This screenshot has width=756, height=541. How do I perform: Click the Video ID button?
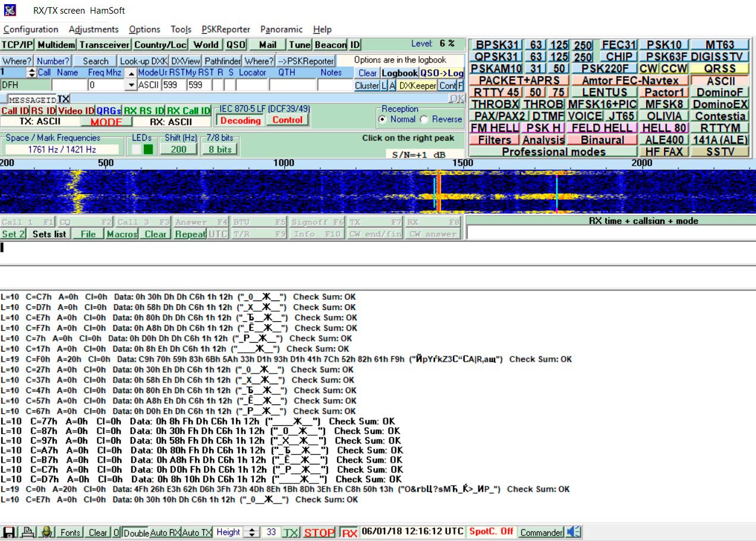[75, 111]
